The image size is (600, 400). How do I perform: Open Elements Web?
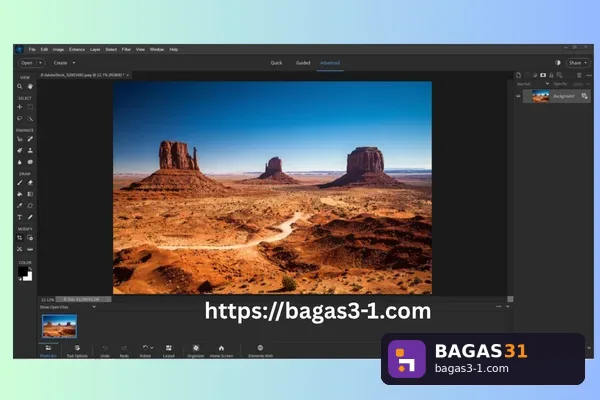[260, 351]
